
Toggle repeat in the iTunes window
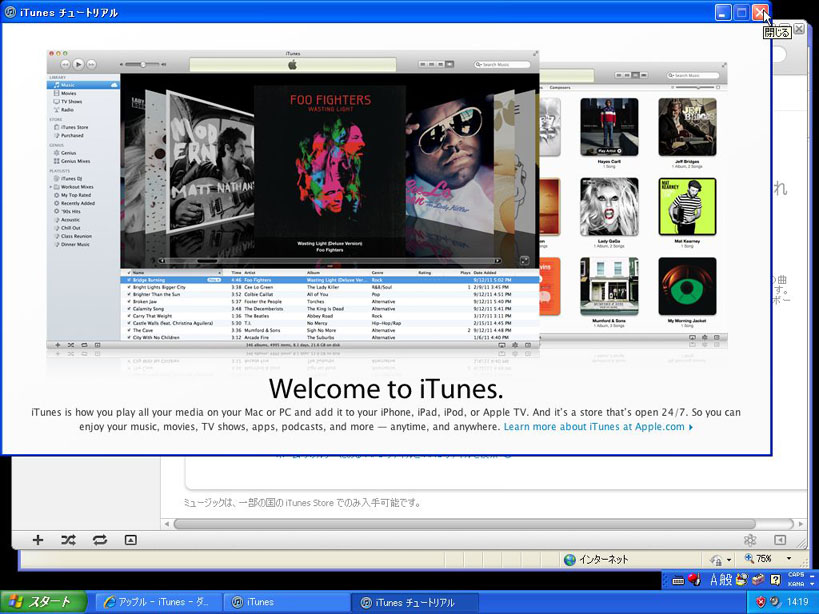[x=100, y=540]
